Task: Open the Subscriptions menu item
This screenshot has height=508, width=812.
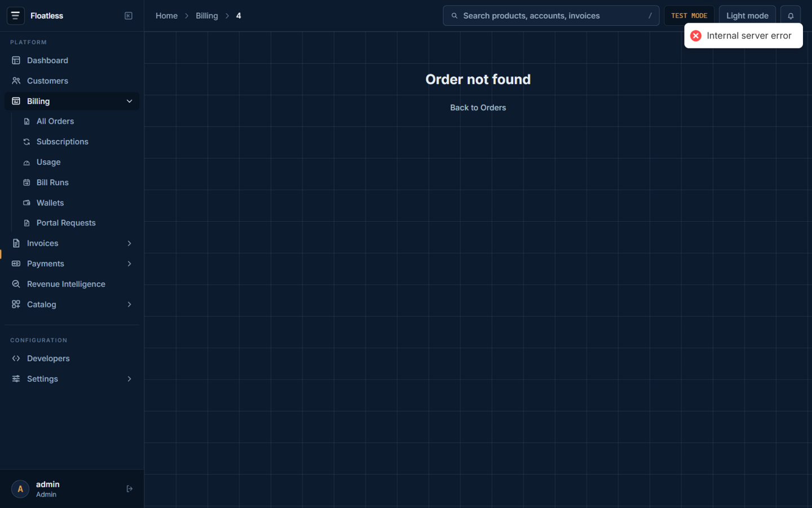Action: pyautogui.click(x=78, y=142)
